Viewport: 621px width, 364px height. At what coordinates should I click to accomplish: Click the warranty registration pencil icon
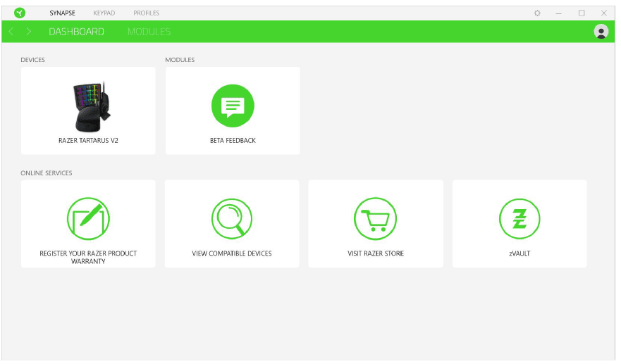tap(88, 218)
